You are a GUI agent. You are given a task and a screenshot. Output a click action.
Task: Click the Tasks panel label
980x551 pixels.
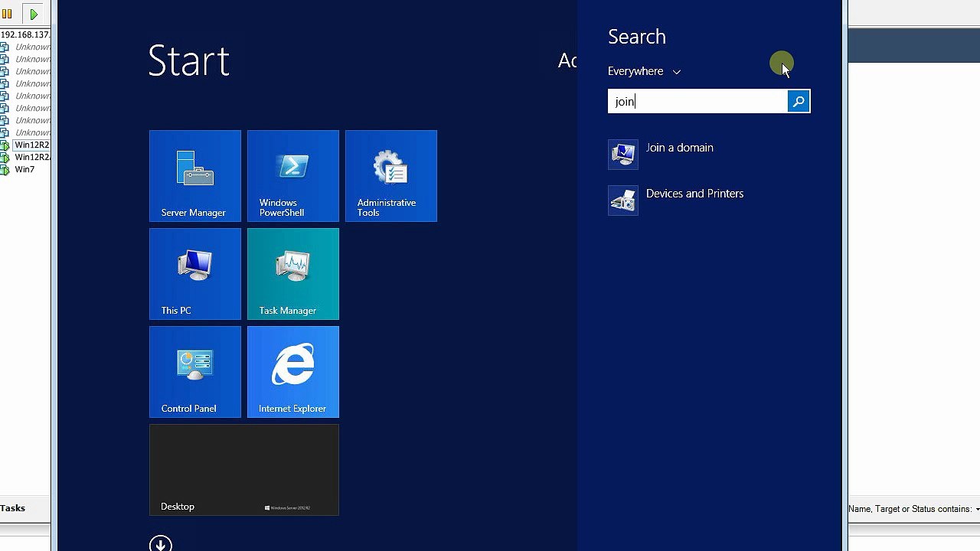tap(13, 508)
